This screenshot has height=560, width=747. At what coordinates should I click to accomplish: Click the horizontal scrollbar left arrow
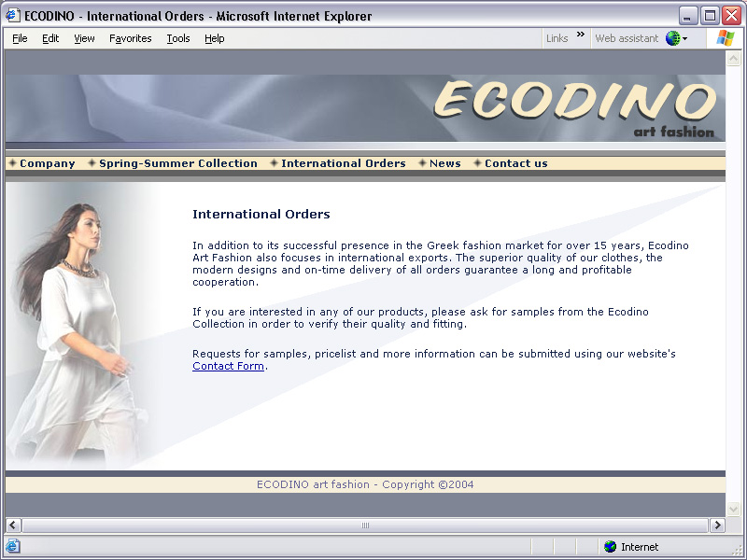pyautogui.click(x=13, y=525)
